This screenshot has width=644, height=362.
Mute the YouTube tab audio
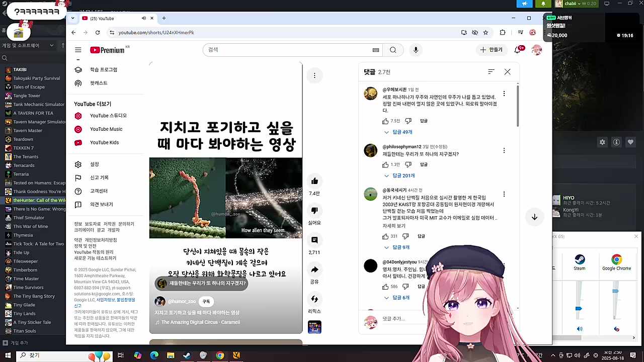point(143,18)
